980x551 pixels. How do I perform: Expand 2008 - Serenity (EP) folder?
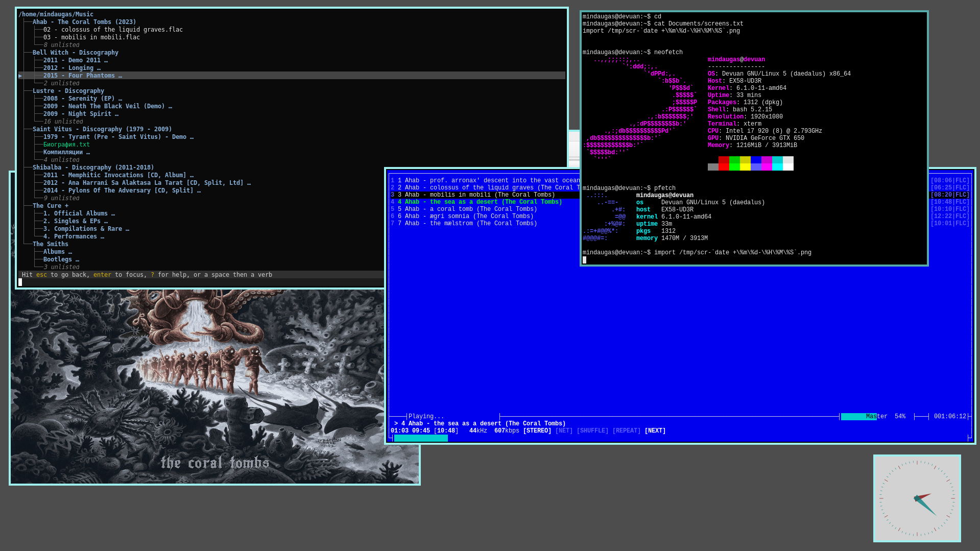pyautogui.click(x=83, y=99)
